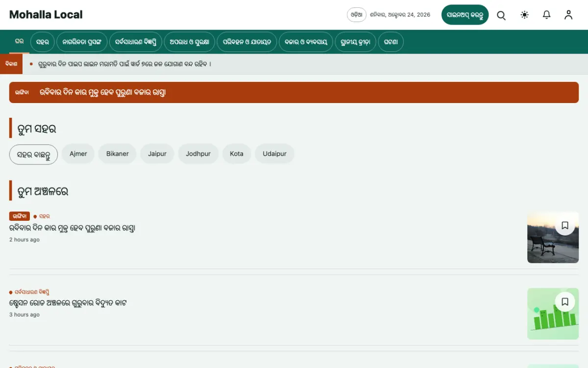588x368 pixels.
Task: Open the ପରିବହନ ଓ ଯାତାୟତ tab
Action: pyautogui.click(x=247, y=42)
